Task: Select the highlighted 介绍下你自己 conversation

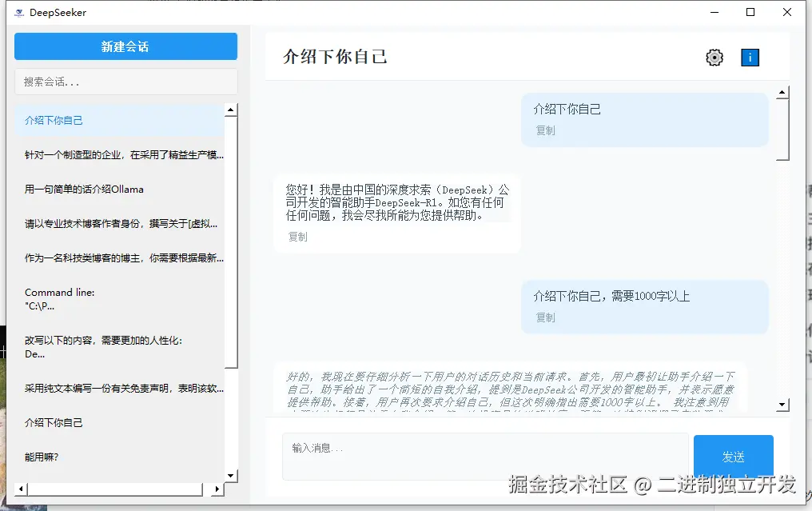Action: 119,120
